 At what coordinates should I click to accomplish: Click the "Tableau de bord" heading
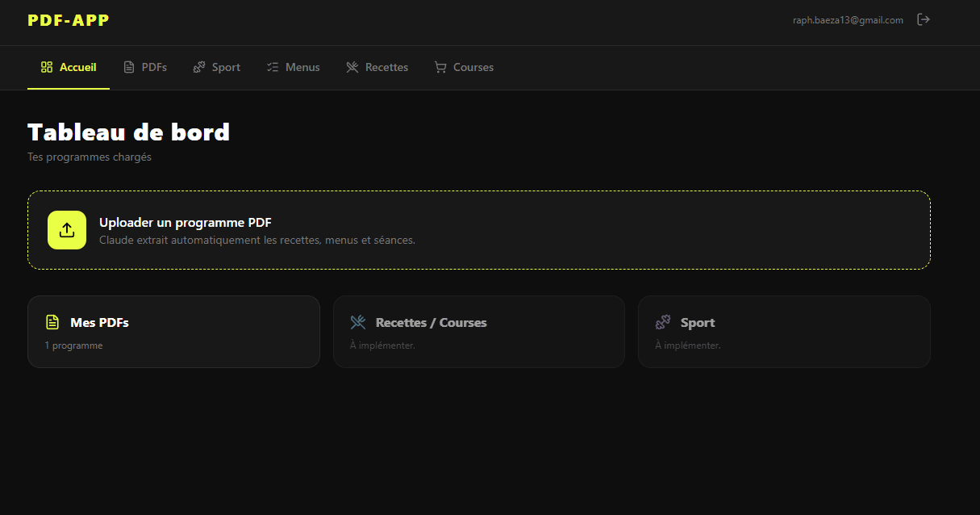point(129,132)
